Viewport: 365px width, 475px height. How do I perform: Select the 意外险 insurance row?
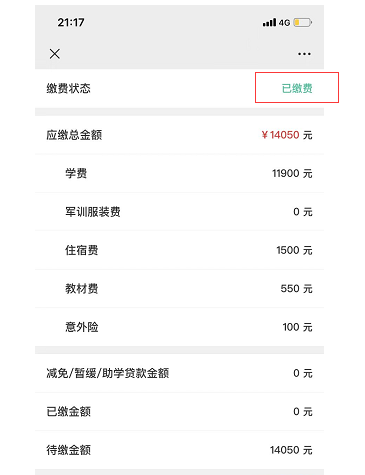(179, 327)
